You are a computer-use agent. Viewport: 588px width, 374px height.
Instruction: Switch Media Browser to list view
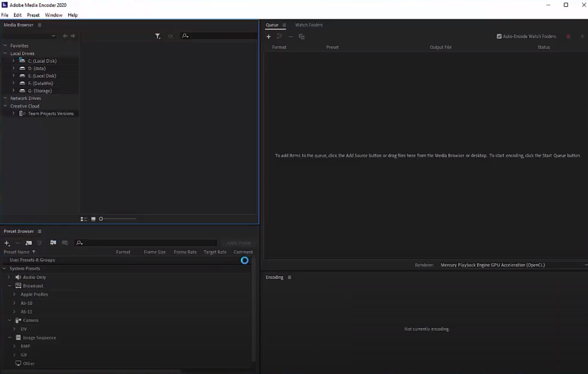coord(84,219)
